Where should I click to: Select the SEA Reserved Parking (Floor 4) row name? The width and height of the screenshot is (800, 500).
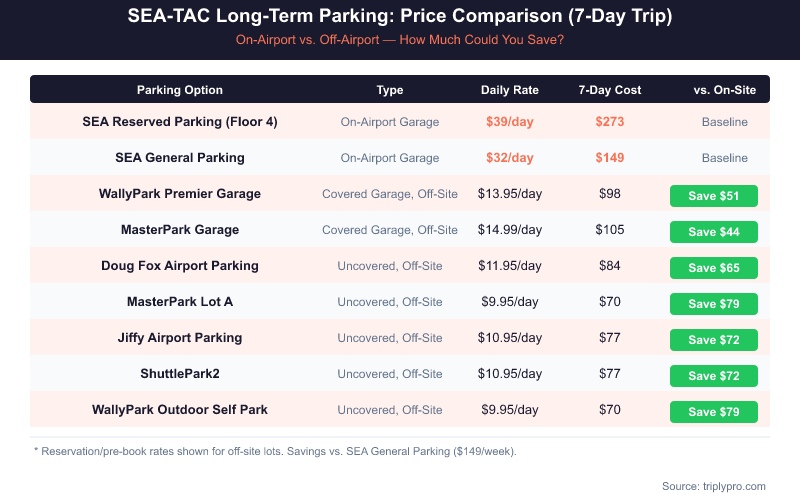pyautogui.click(x=180, y=122)
